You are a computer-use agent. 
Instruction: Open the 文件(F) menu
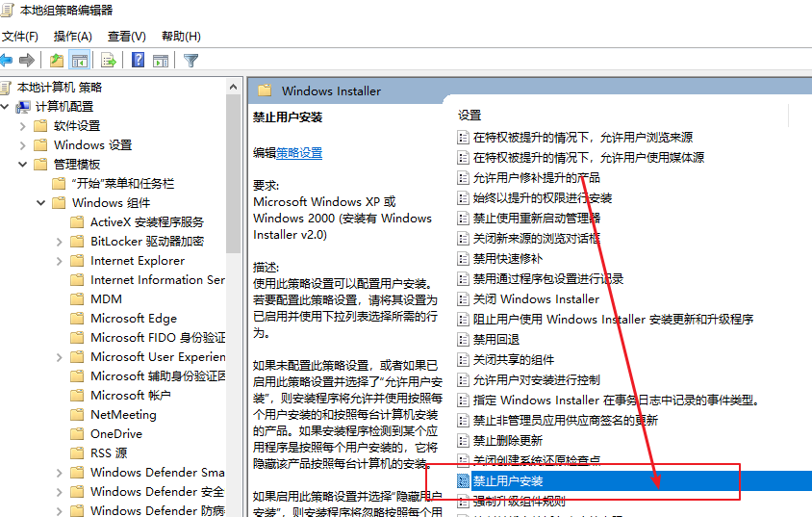[20, 37]
